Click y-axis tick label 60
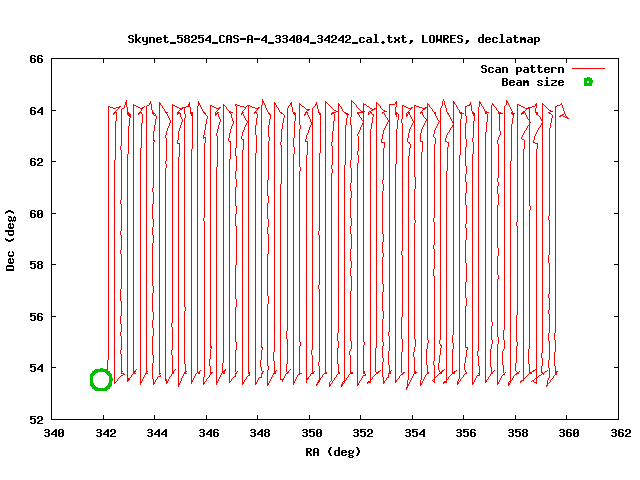This screenshot has height=480, width=640. (36, 213)
